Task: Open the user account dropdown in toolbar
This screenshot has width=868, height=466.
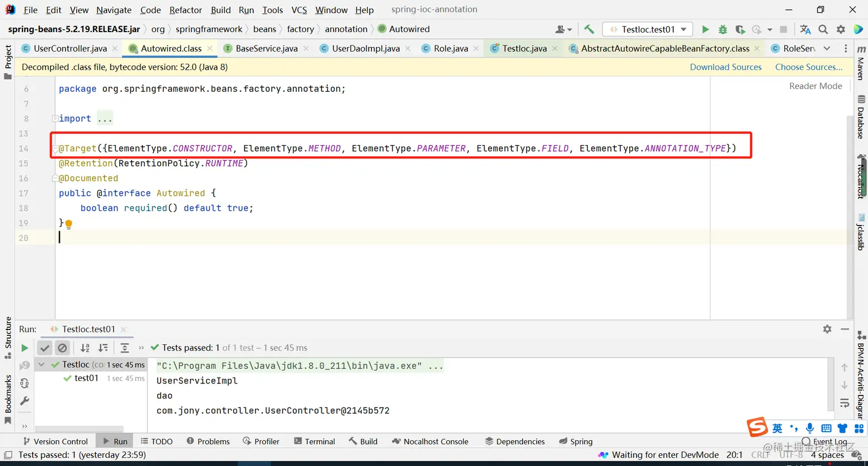Action: click(x=564, y=29)
